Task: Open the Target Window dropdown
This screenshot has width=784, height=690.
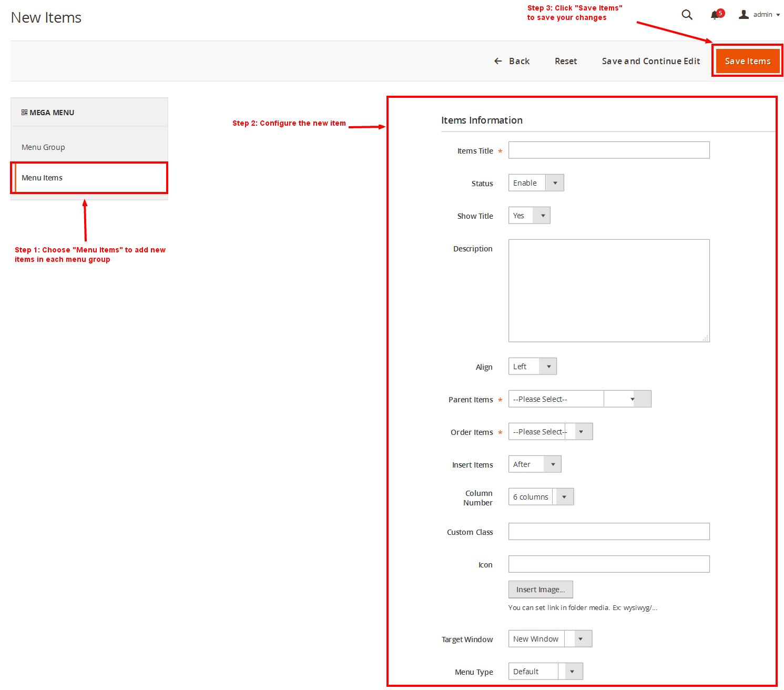Action: (550, 639)
